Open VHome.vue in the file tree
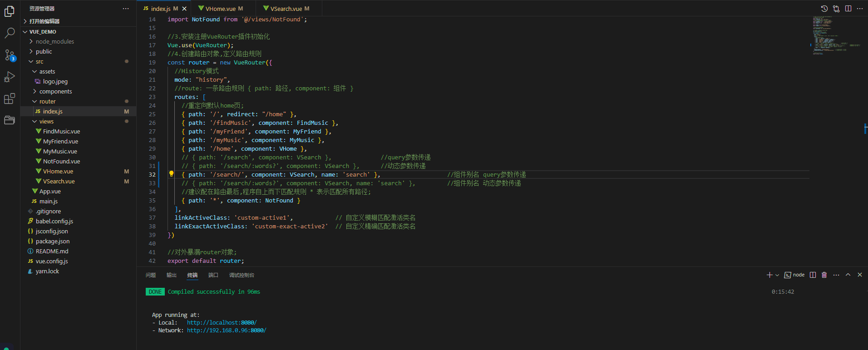 [79, 172]
